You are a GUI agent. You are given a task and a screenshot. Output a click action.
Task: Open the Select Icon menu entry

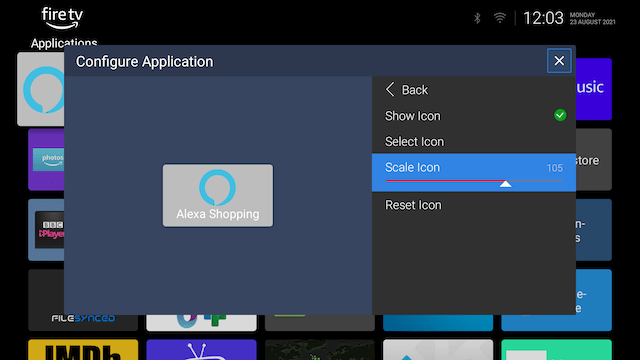473,141
